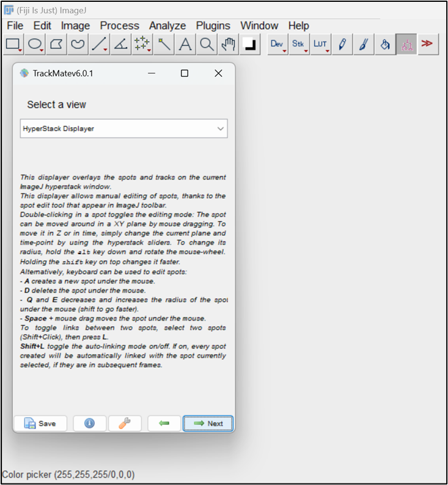The width and height of the screenshot is (448, 485).
Task: Click the Fiji ImageJ title bar icon
Action: click(x=9, y=10)
